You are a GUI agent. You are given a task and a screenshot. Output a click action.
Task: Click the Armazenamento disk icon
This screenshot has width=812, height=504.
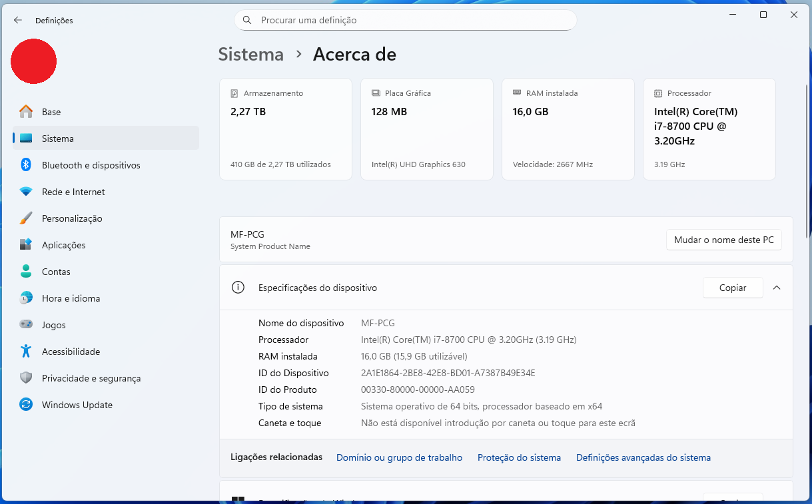click(x=234, y=93)
